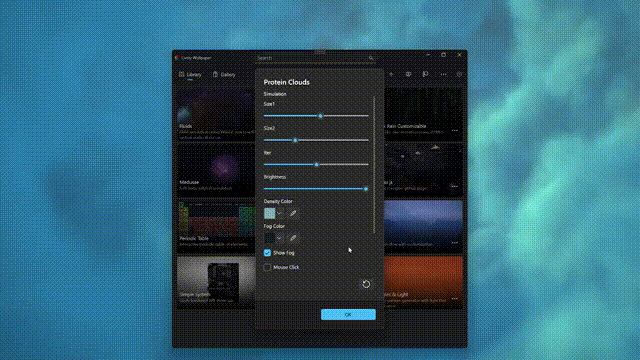Viewport: 640px width, 360px height.
Task: Click the Lively Wallpaper logo in the title bar
Action: (x=178, y=58)
